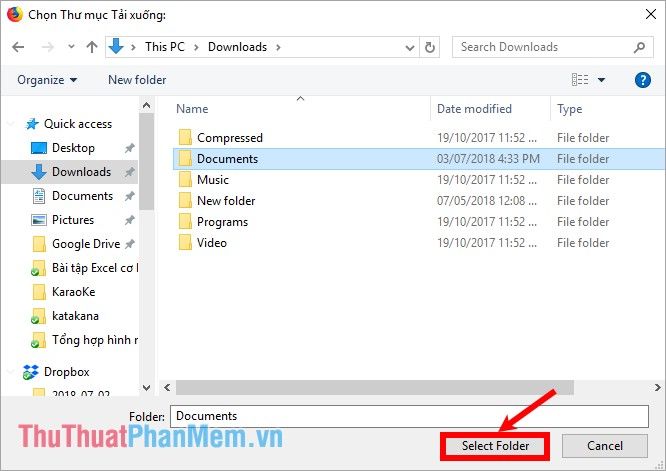Open 'Tổng hợp hình' folder in sidebar
Viewport: 666px width, 471px height.
(95, 340)
